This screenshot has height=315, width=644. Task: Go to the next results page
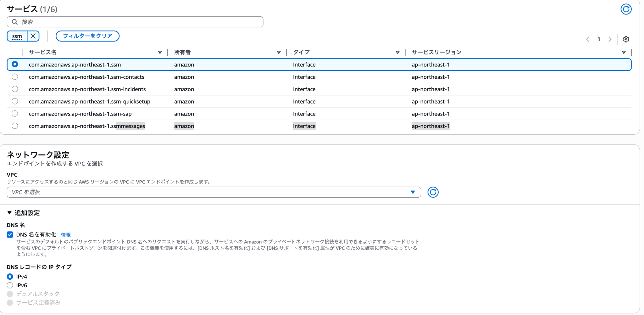coord(610,39)
